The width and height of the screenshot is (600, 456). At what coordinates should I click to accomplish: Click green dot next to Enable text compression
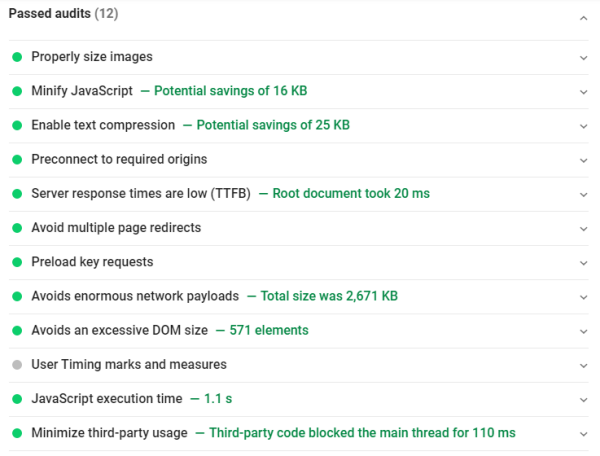pyautogui.click(x=17, y=125)
